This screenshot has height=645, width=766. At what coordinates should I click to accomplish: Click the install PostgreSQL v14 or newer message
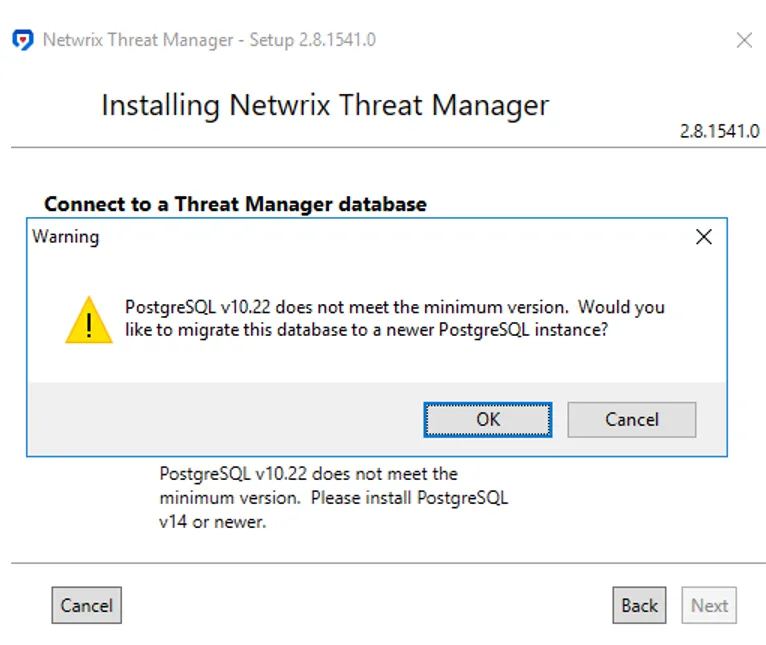(334, 498)
